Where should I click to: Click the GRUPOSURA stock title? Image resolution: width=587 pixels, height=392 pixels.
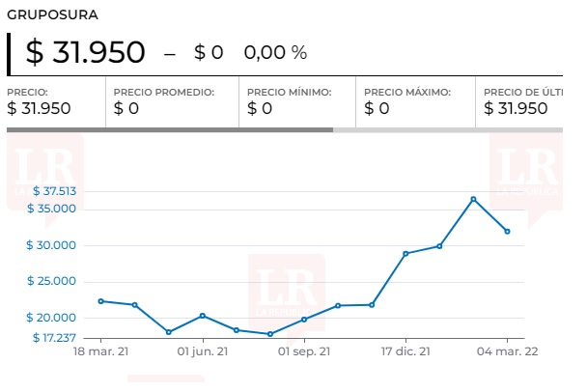pos(52,15)
